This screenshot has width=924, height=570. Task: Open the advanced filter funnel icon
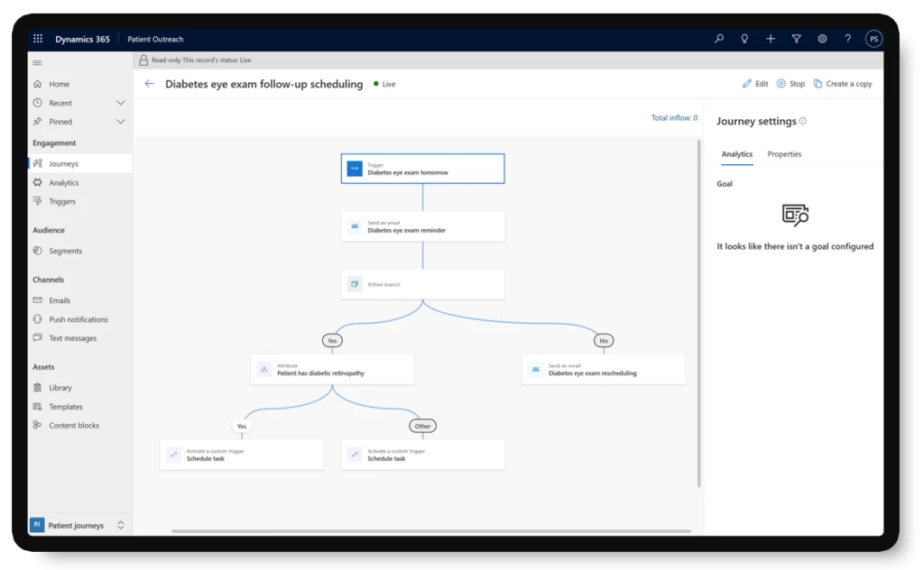[796, 39]
